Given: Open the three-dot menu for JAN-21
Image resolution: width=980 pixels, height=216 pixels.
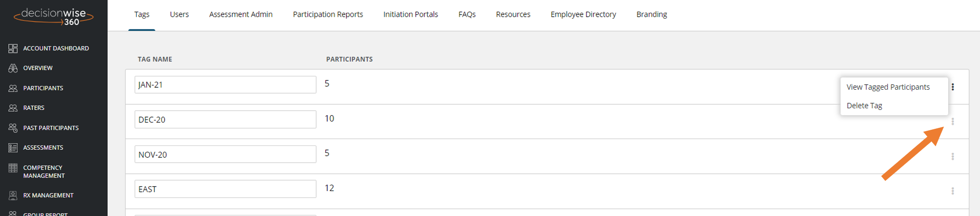Looking at the screenshot, I should tap(953, 87).
